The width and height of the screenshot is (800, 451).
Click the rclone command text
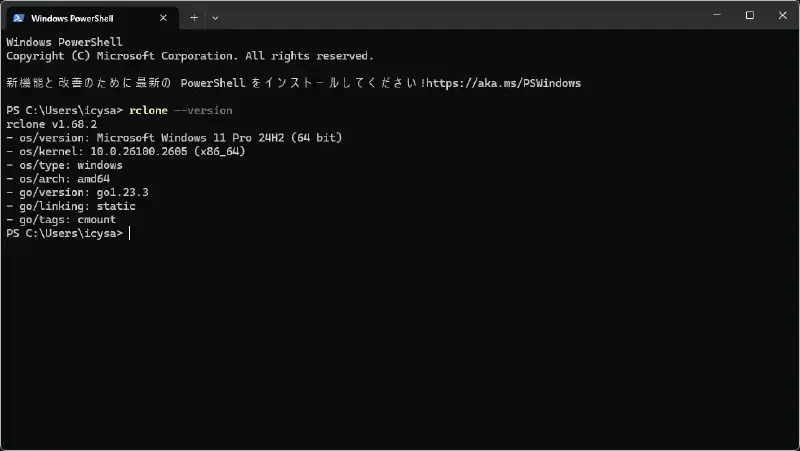[x=148, y=111]
